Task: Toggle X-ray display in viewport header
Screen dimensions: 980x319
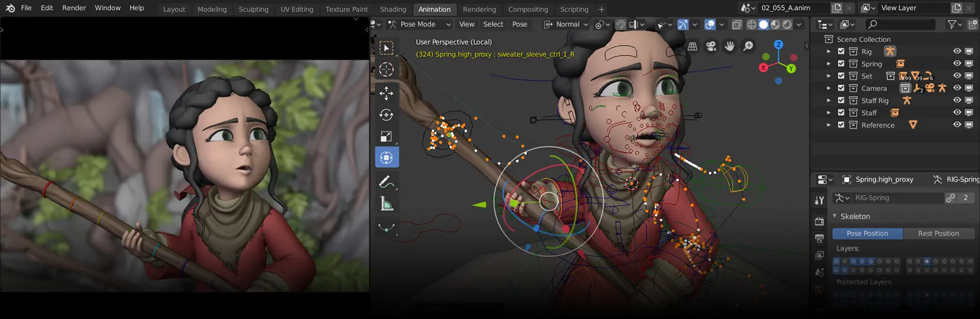Action: [x=737, y=24]
